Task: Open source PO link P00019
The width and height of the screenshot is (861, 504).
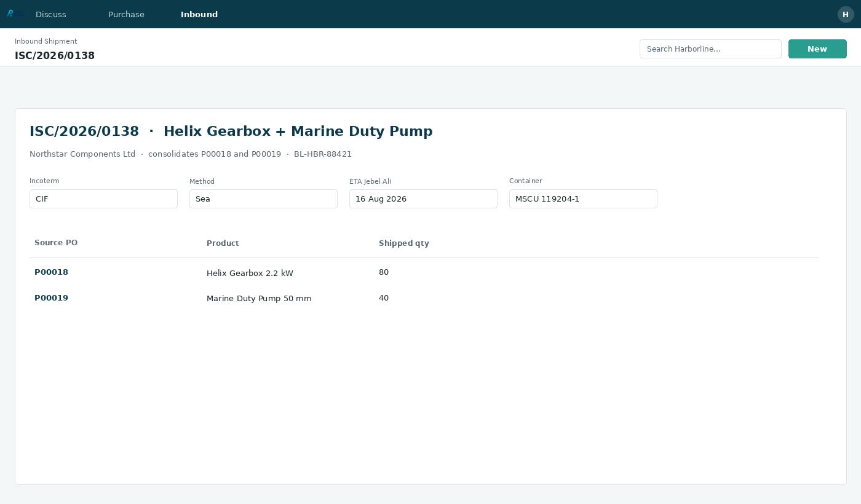Action: click(x=51, y=298)
